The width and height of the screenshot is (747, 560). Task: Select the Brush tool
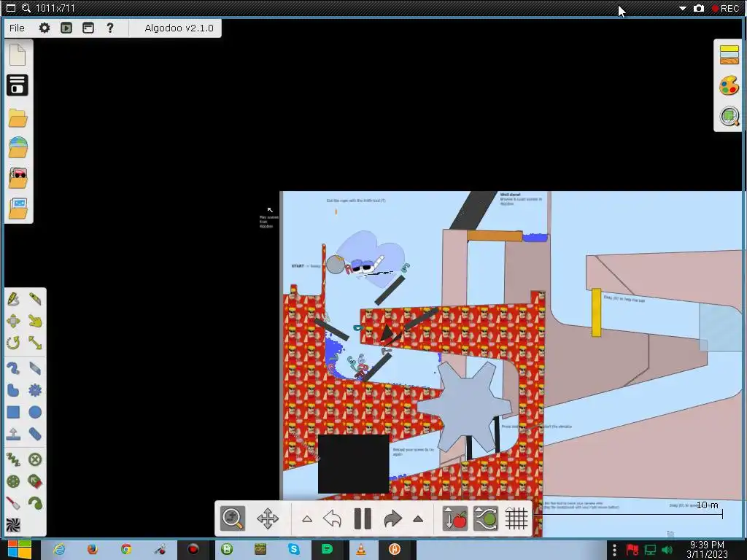coord(13,368)
